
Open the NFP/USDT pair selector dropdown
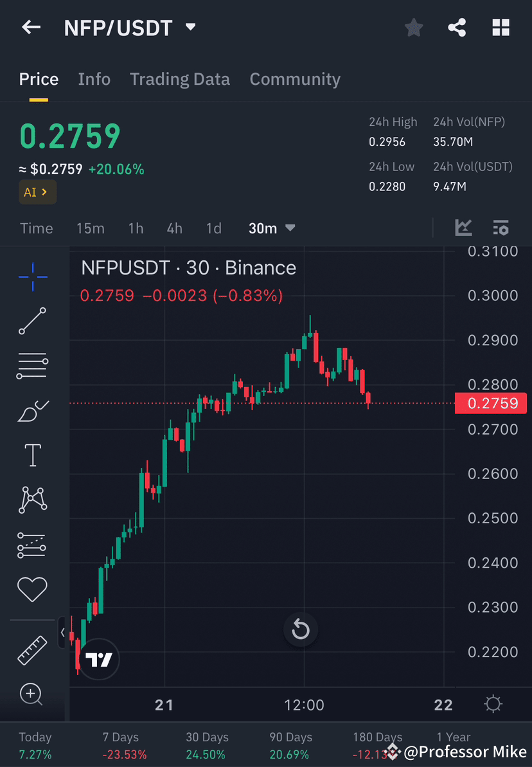[x=190, y=27]
